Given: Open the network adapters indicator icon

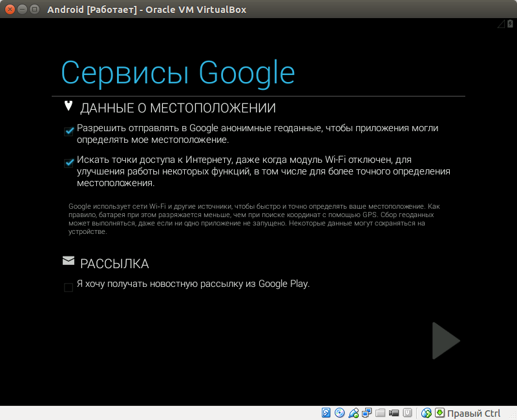Looking at the screenshot, I should [366, 413].
